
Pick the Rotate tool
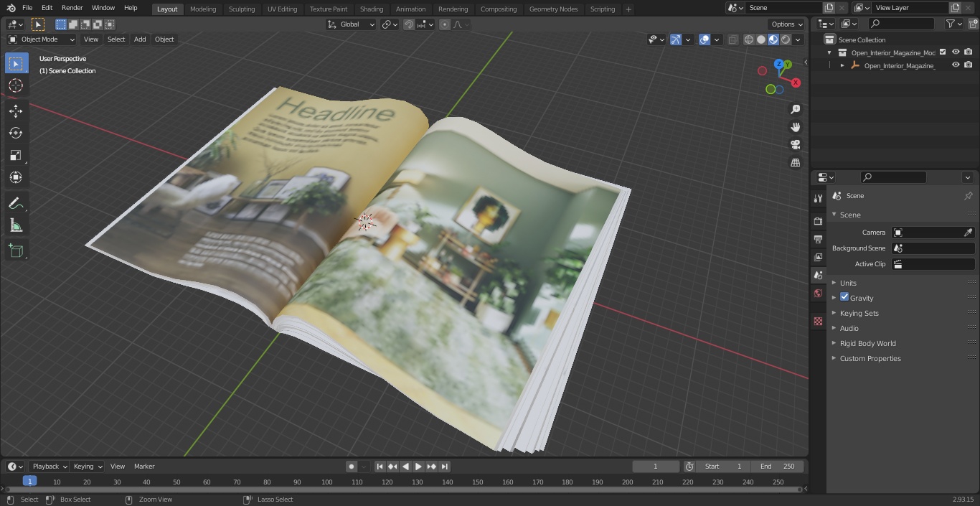click(x=16, y=133)
